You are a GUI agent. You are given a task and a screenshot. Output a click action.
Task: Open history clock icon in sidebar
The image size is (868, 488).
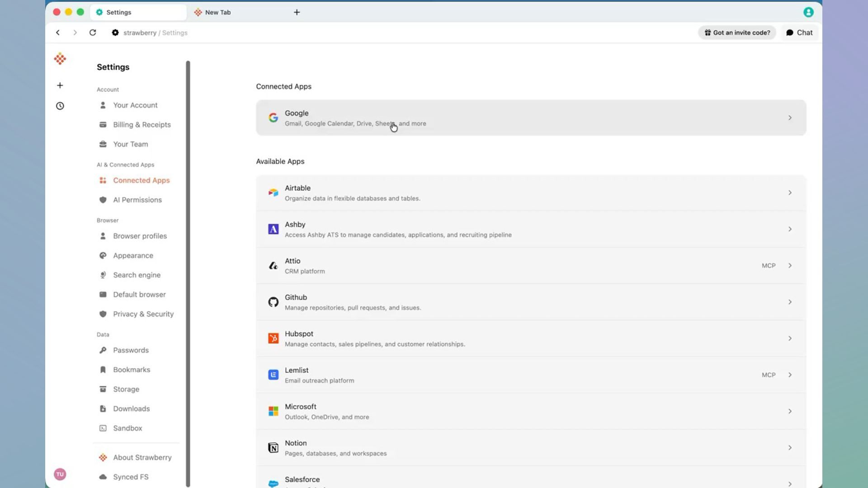click(60, 106)
